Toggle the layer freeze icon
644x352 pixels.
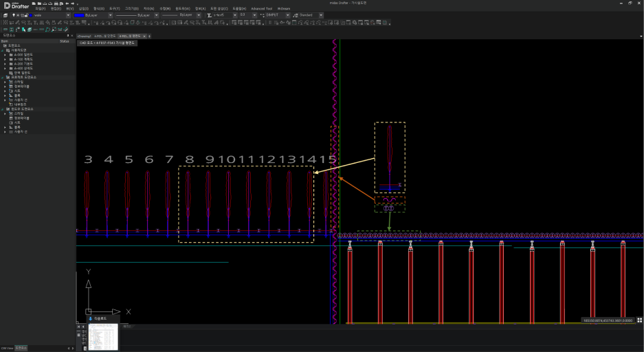click(x=18, y=15)
